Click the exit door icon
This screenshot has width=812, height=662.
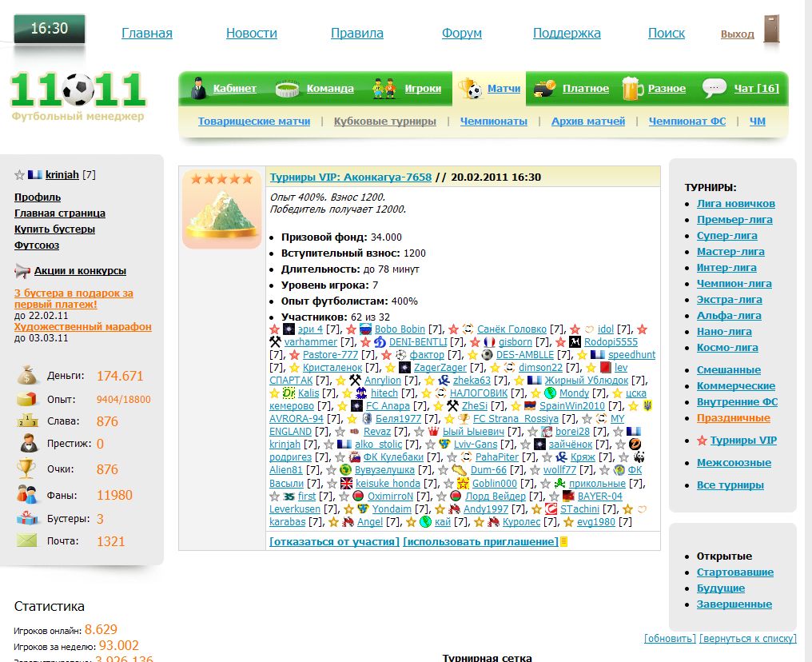click(771, 30)
